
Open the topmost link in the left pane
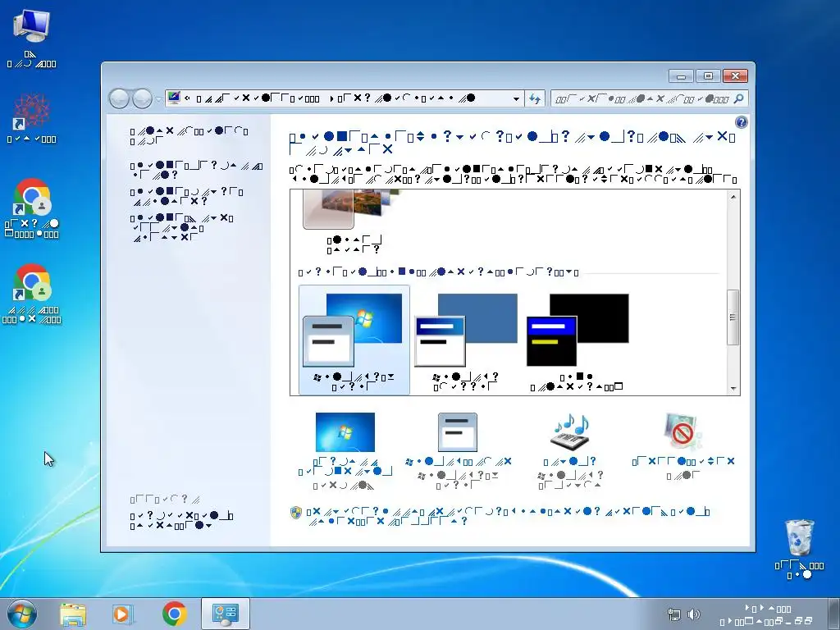pos(189,136)
